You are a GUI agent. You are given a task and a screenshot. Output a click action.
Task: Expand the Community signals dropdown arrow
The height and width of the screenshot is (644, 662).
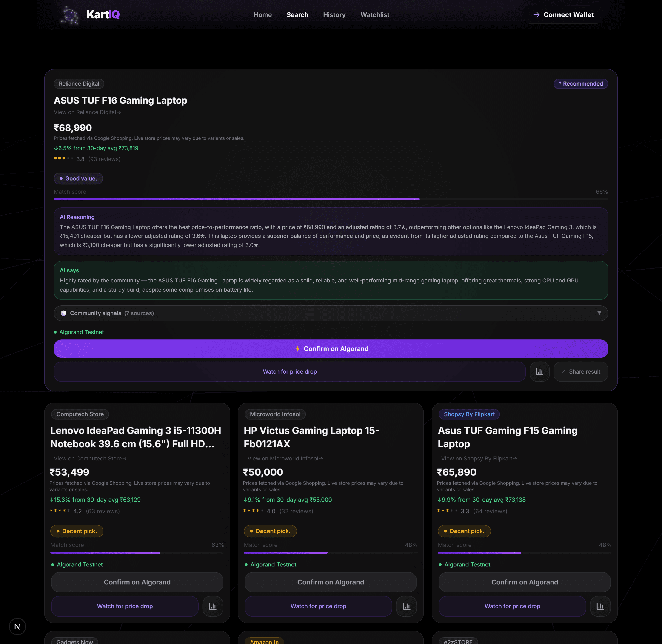599,313
